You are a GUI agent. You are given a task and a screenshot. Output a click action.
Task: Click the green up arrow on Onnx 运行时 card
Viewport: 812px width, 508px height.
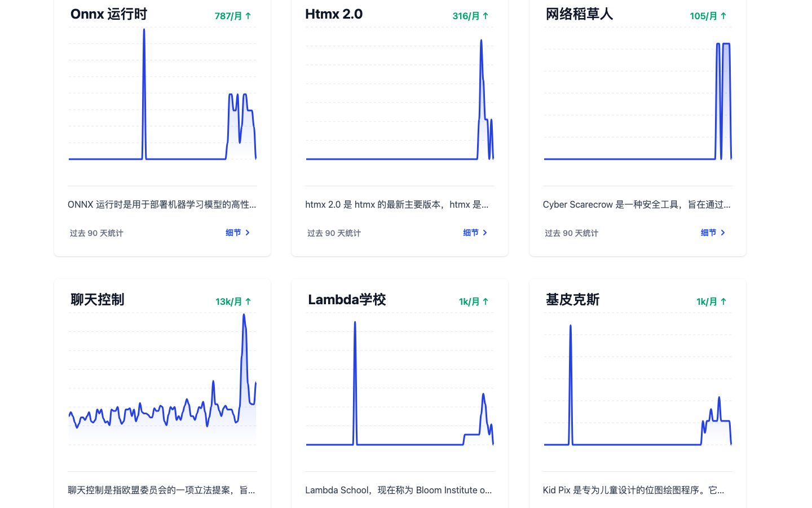tap(249, 16)
